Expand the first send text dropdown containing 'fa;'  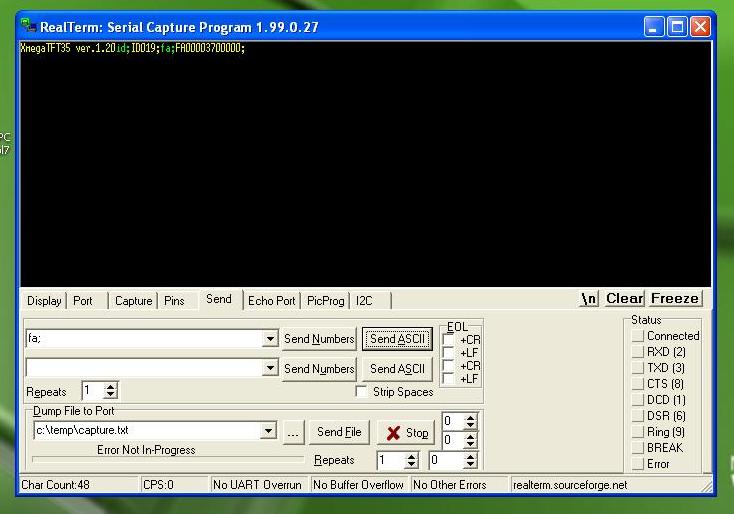point(270,339)
